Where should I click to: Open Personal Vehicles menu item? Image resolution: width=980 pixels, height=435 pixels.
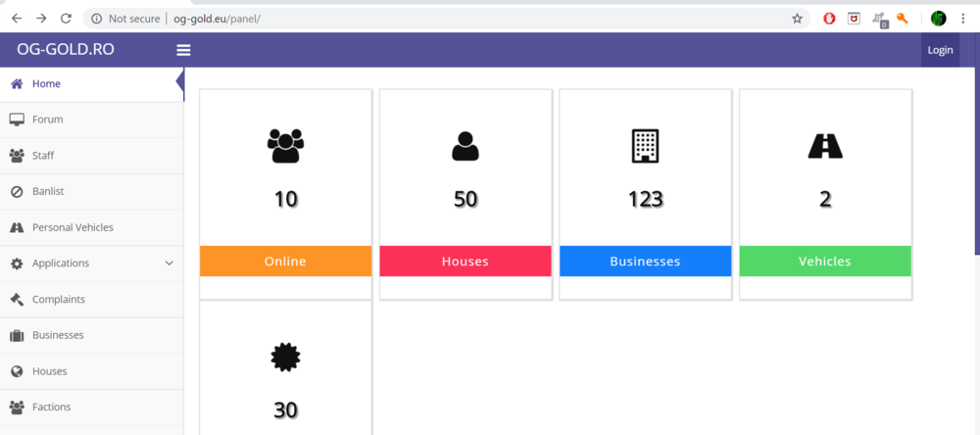92,227
